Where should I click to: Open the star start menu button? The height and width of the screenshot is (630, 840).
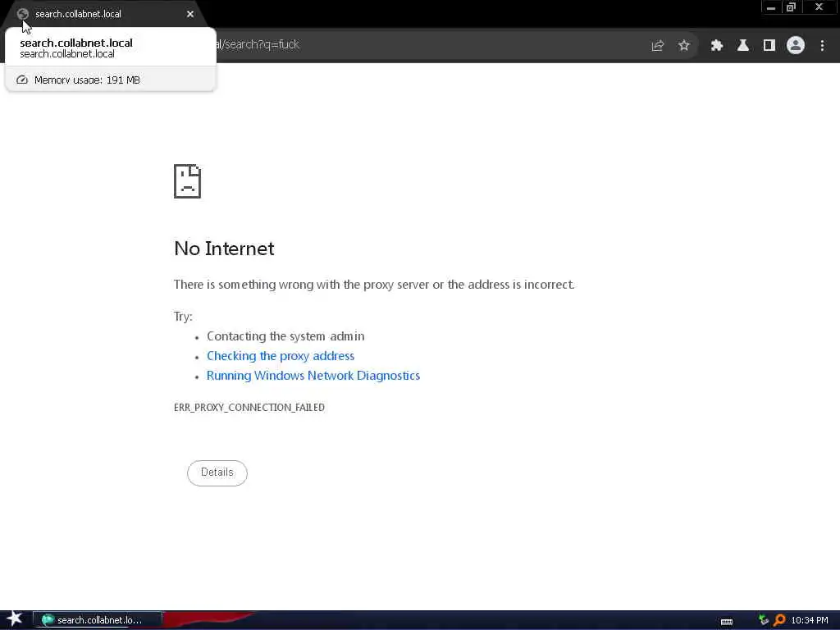[15, 619]
